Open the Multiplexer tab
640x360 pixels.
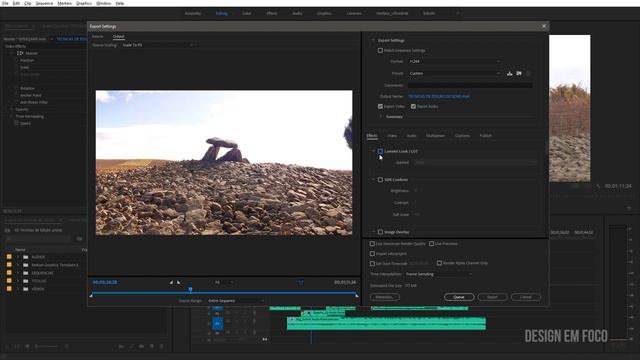pyautogui.click(x=436, y=136)
